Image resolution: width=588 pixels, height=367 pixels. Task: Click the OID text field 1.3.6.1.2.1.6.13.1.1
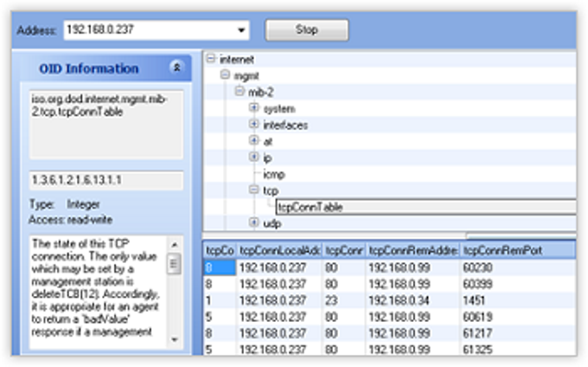(x=106, y=181)
